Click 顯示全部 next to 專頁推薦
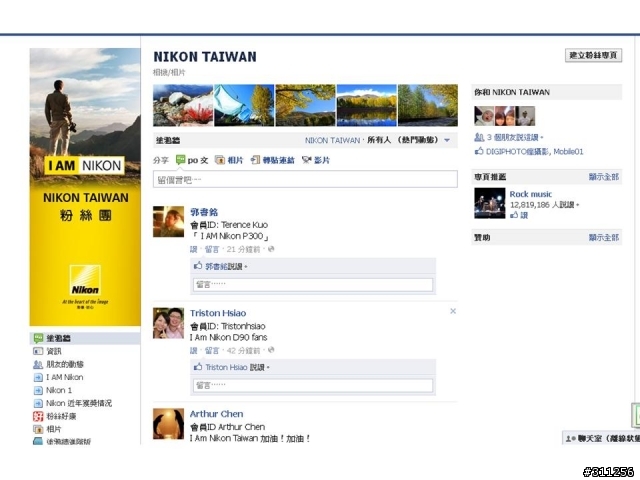This screenshot has height=480, width=640. 604,177
